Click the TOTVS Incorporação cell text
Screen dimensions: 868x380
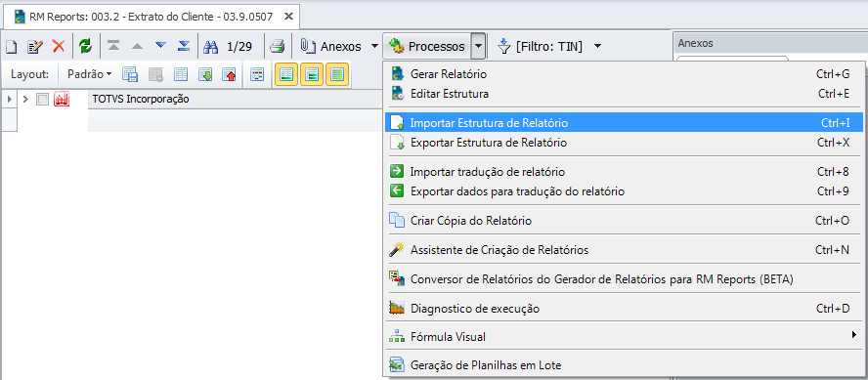point(141,99)
